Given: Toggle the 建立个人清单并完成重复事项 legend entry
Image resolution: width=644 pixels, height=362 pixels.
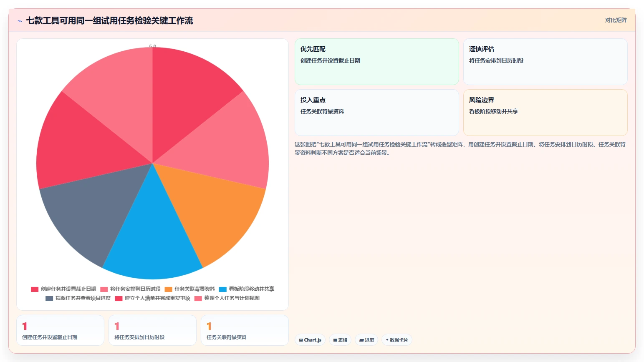Looking at the screenshot, I should click(x=152, y=298).
